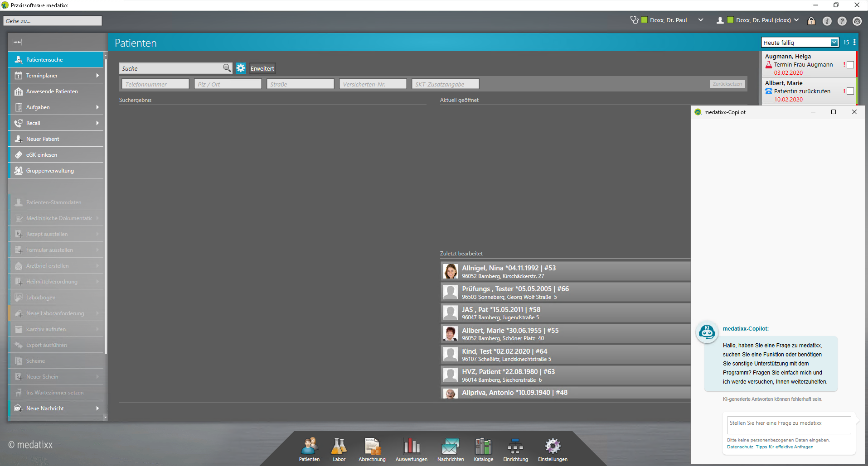Image resolution: width=868 pixels, height=466 pixels.
Task: Open the Kataloge dock icon
Action: [x=483, y=449]
